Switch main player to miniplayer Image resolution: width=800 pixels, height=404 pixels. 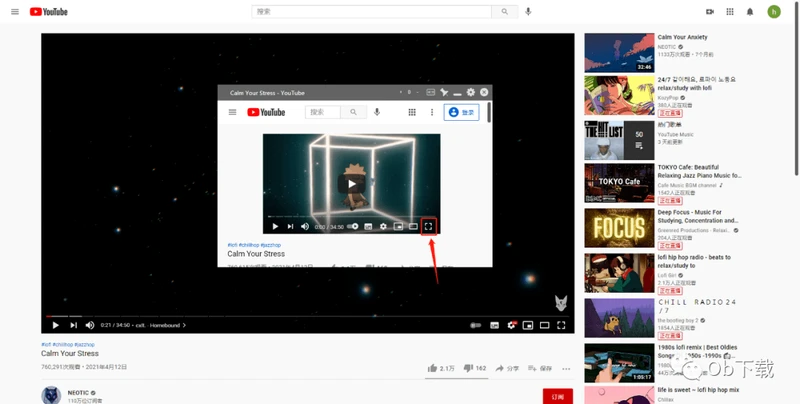click(x=528, y=325)
